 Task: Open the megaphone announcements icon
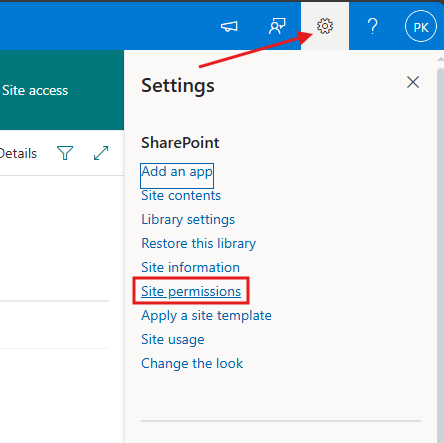tap(229, 26)
